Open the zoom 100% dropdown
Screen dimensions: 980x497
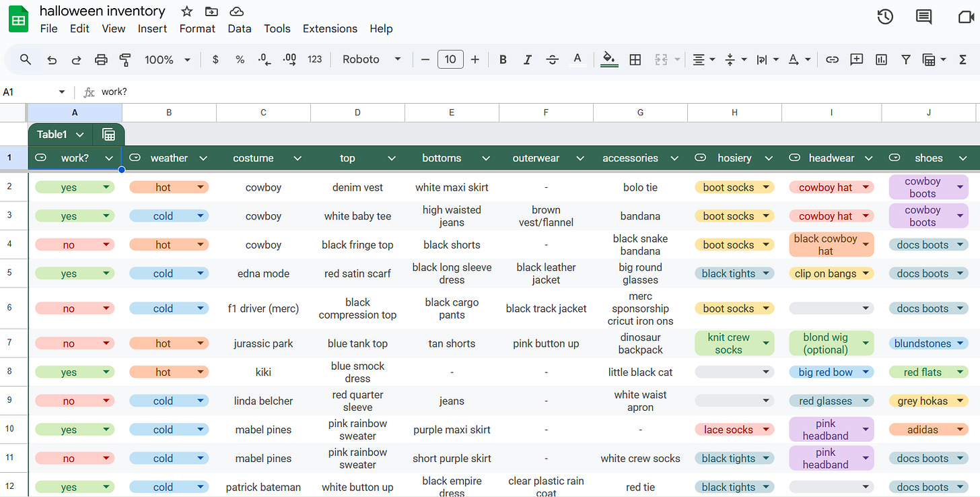pyautogui.click(x=168, y=59)
